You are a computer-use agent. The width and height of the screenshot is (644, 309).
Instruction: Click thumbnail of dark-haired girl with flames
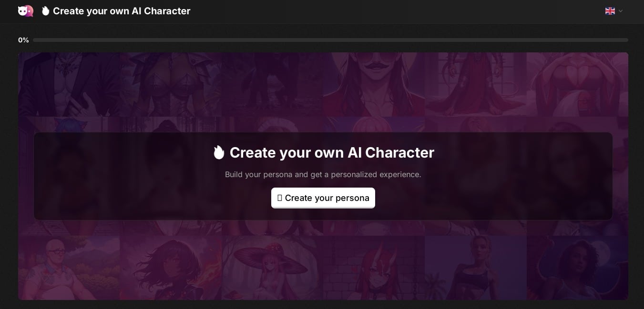(x=171, y=268)
